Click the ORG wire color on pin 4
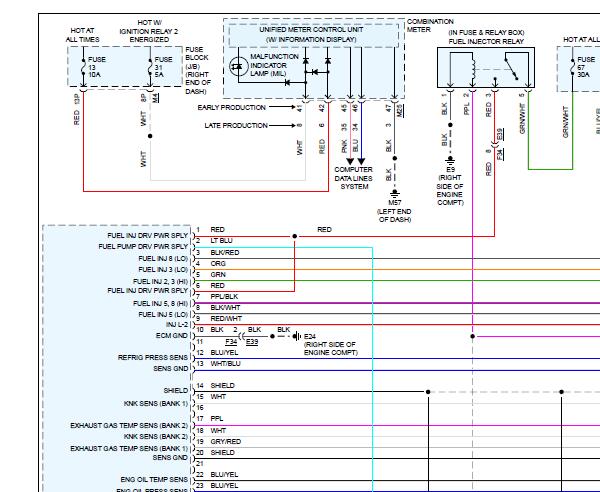 [218, 264]
